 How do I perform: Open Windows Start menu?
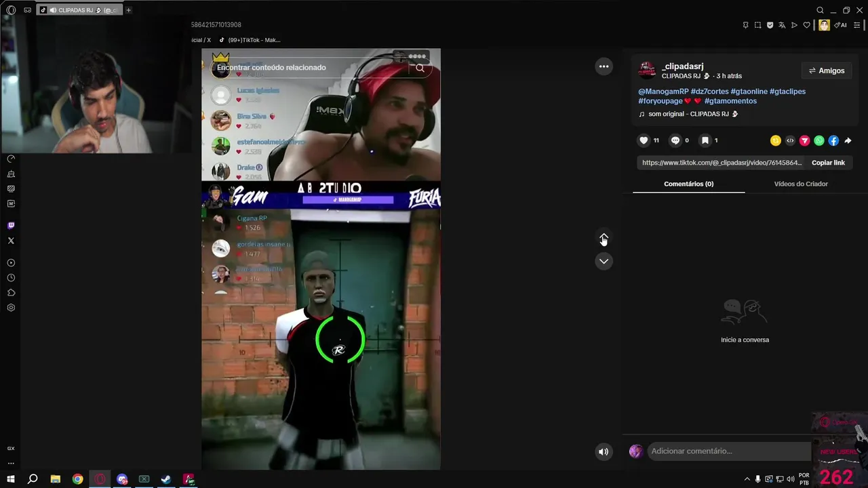[x=12, y=479]
